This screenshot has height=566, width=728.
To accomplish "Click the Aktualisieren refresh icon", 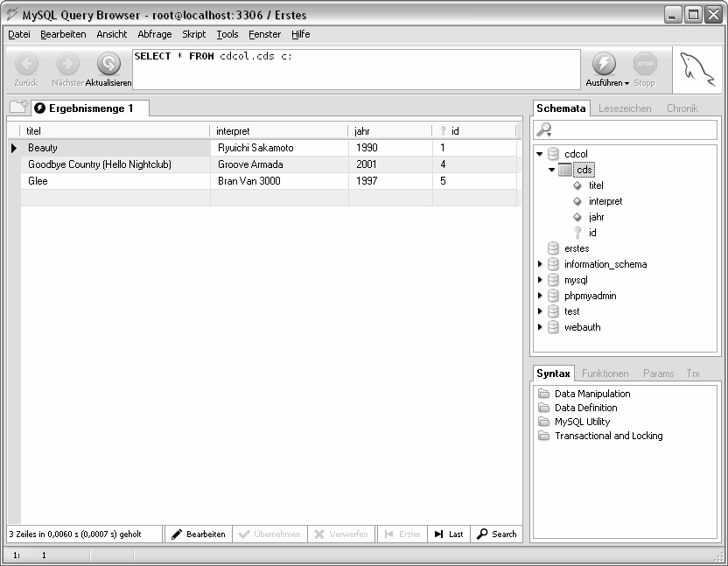I will click(108, 64).
